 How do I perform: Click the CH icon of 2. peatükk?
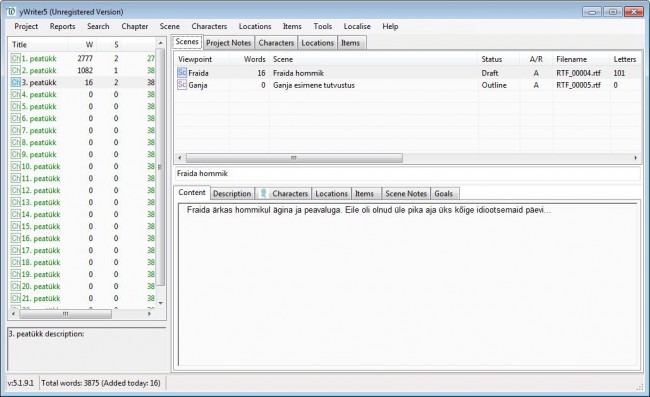click(15, 70)
